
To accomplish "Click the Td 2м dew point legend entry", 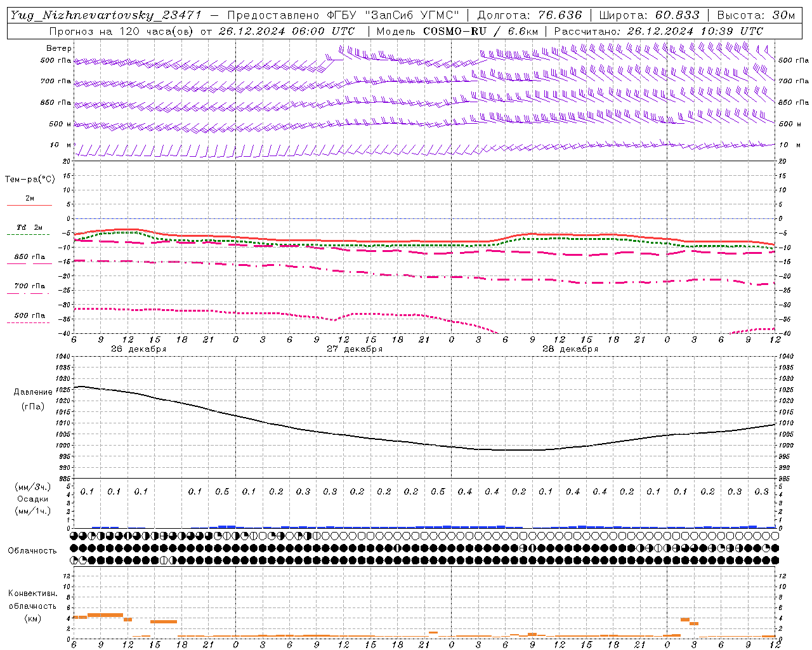I will coord(29,227).
